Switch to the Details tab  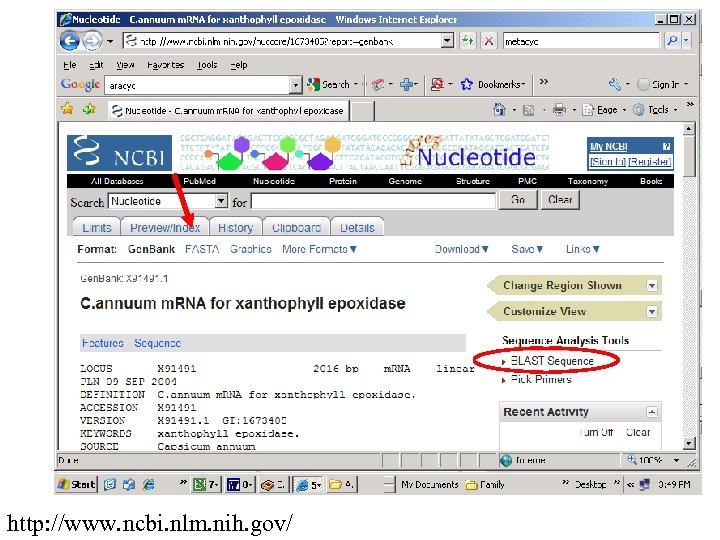pos(357,227)
